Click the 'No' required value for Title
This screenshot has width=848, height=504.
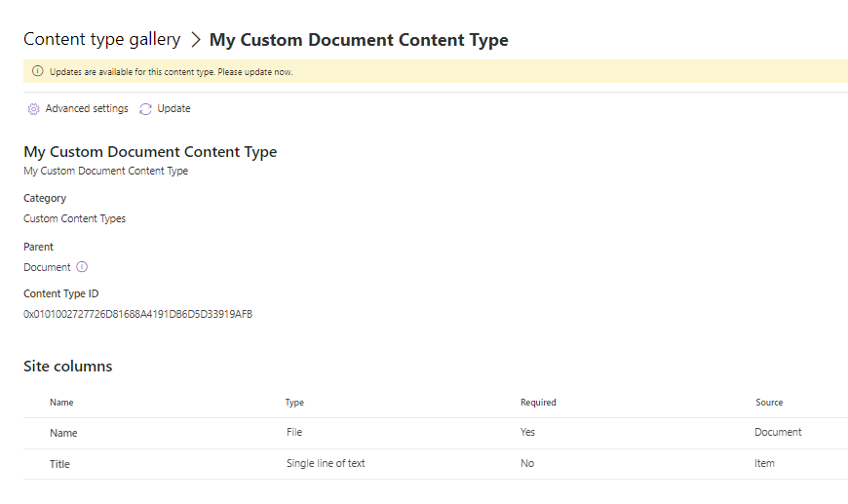tap(527, 463)
